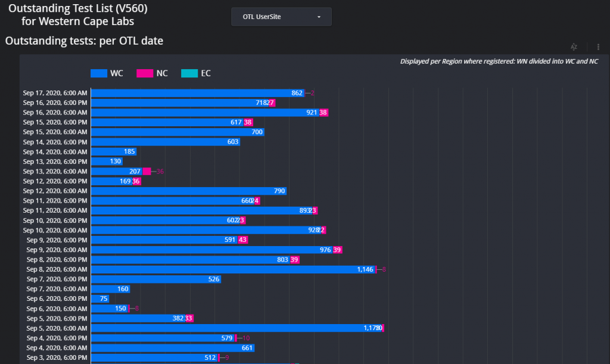Select the Sep 12 6:00 AM bar showing 790
The image size is (610, 364).
point(188,191)
